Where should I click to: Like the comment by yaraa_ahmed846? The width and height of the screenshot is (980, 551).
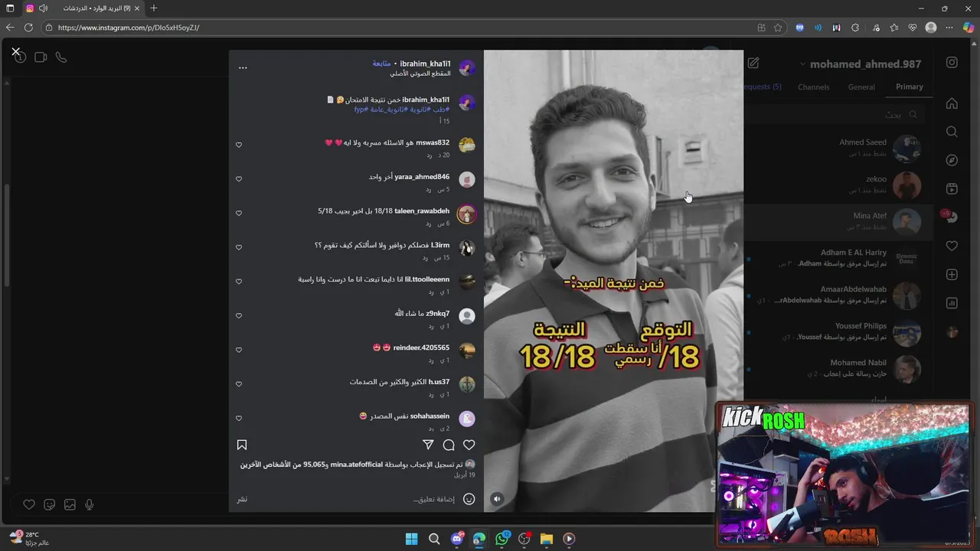point(239,179)
